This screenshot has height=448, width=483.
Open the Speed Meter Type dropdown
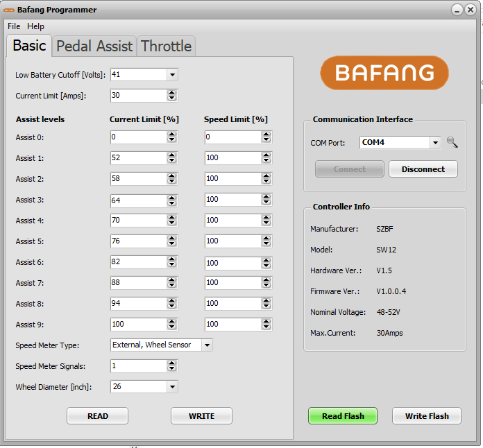tap(207, 345)
